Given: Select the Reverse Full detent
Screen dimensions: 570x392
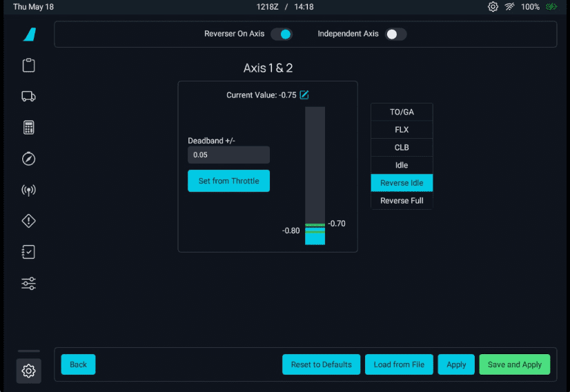Looking at the screenshot, I should (402, 201).
